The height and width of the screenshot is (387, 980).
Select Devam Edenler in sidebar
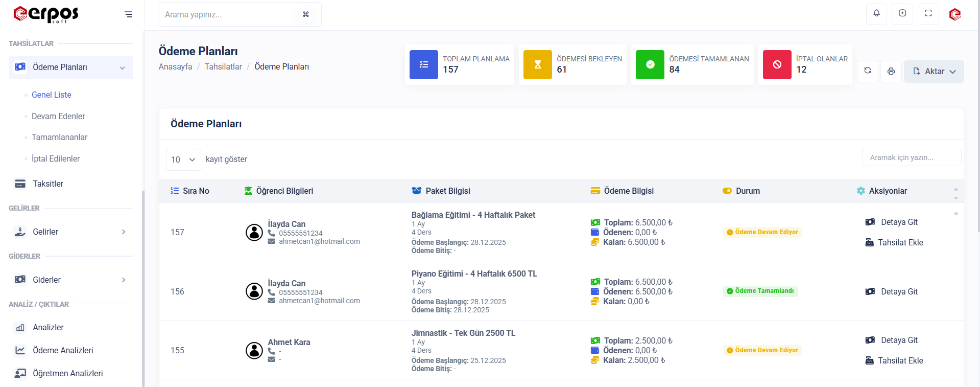(x=58, y=116)
